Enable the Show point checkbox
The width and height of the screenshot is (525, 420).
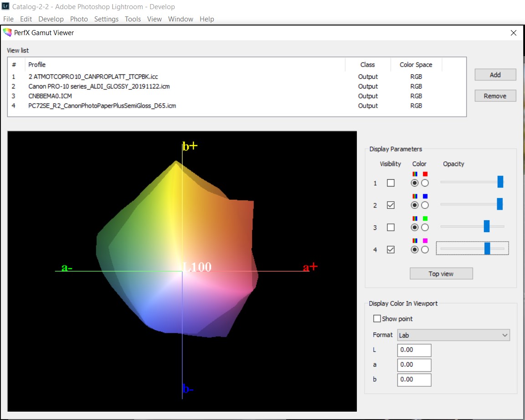pos(377,319)
